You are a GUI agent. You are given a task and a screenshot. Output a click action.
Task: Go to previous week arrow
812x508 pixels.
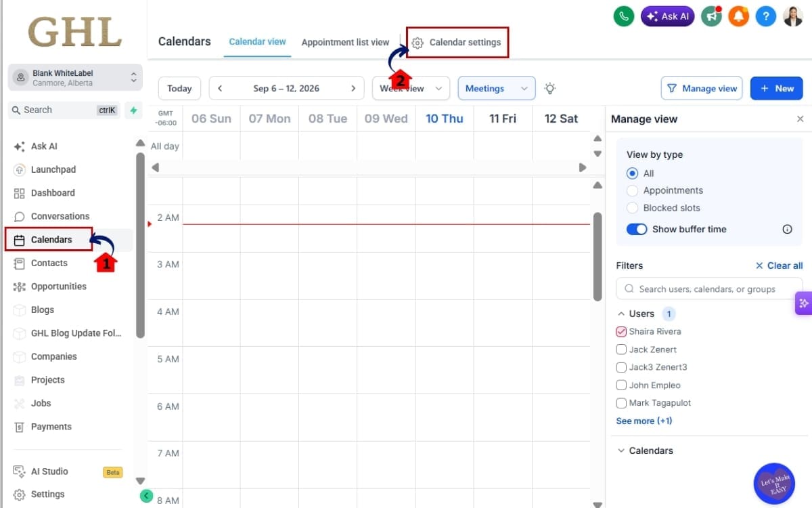(x=220, y=88)
